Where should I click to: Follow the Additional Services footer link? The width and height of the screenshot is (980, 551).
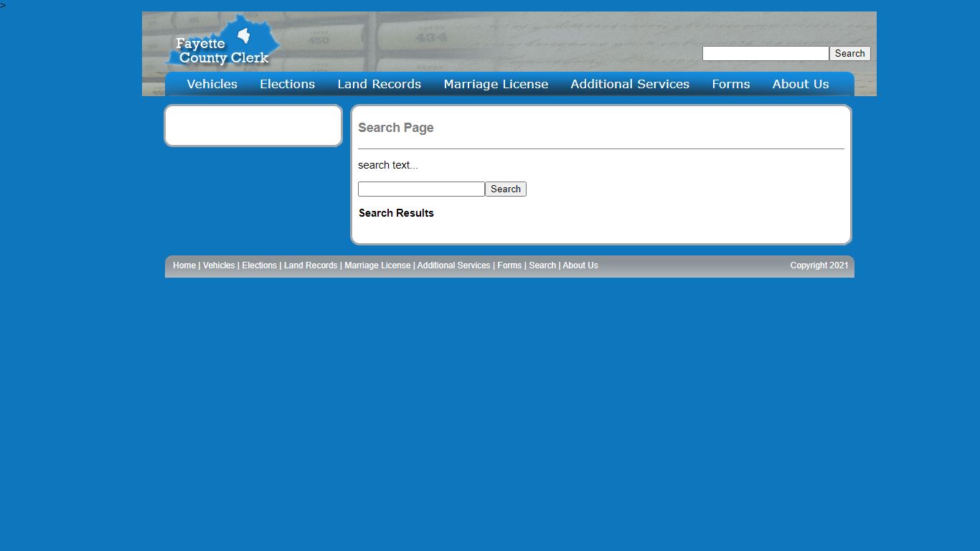454,265
